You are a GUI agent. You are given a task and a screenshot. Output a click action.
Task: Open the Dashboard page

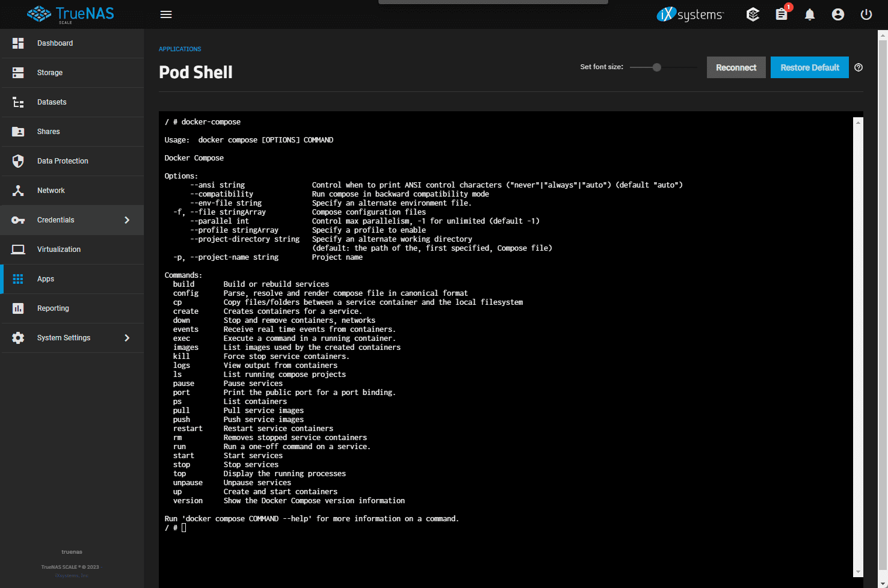(x=55, y=43)
